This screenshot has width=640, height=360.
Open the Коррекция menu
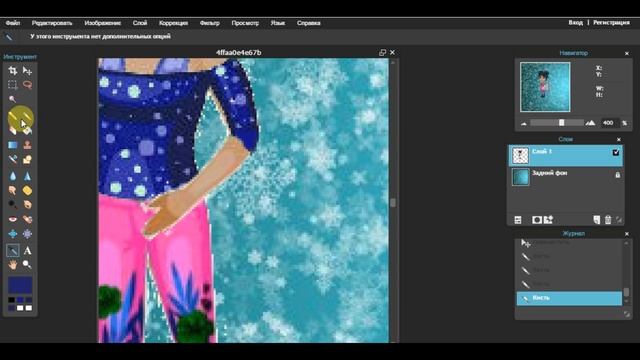point(173,23)
